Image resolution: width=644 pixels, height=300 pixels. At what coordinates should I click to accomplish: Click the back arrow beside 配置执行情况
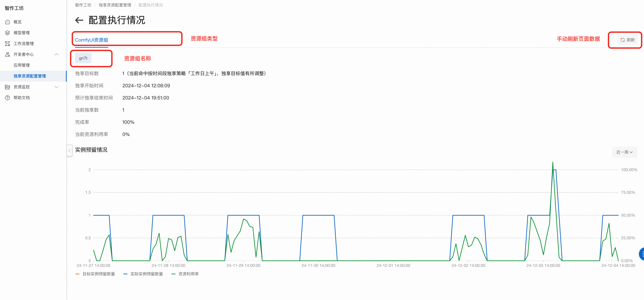[79, 20]
